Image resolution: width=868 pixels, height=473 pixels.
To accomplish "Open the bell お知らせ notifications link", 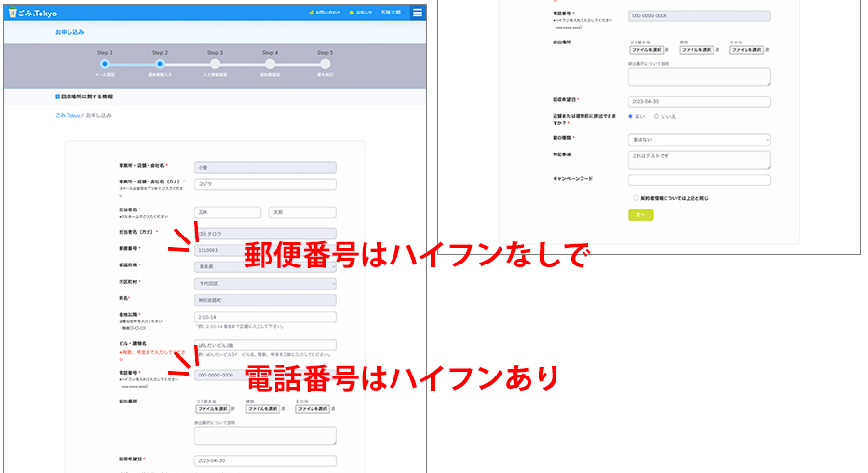I will pos(361,13).
